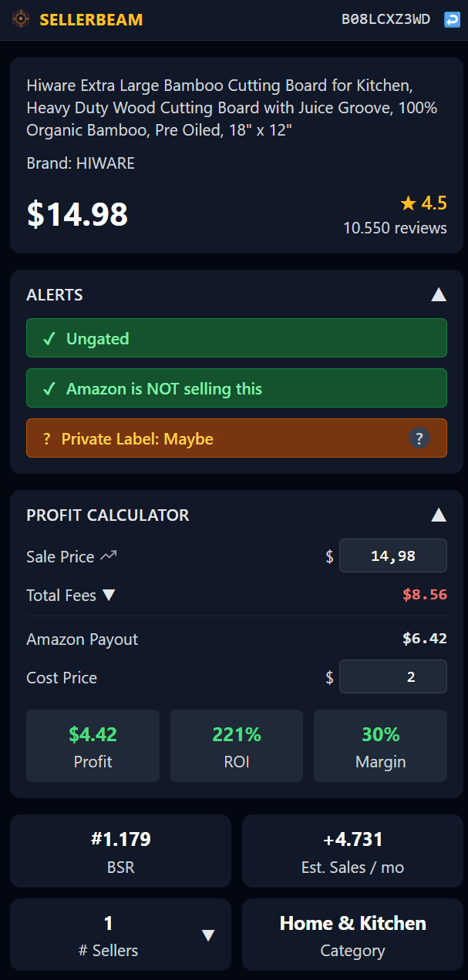Select the 221% ROI stat tile
Screen dimensions: 468x980
236,745
